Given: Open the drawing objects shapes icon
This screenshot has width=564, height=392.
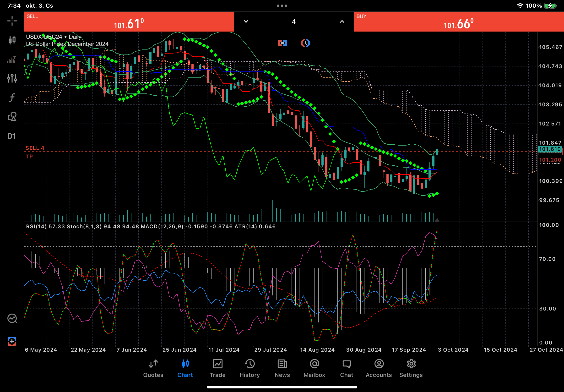Looking at the screenshot, I should pos(12,116).
